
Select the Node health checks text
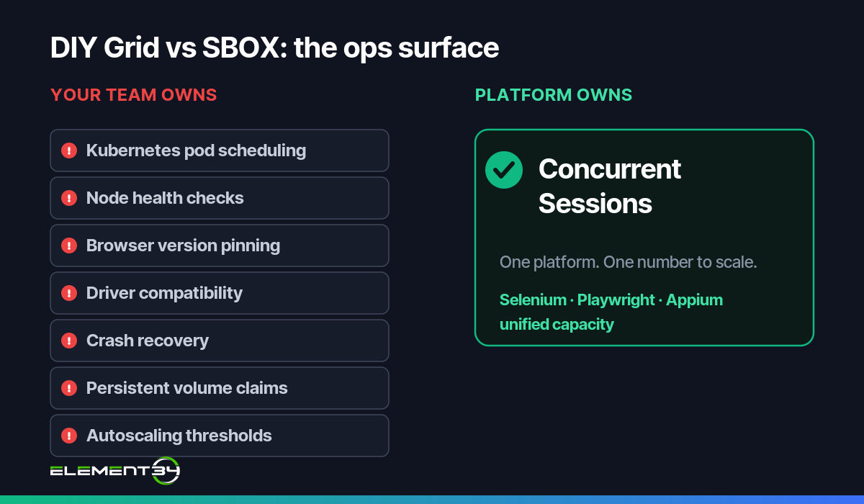point(165,198)
